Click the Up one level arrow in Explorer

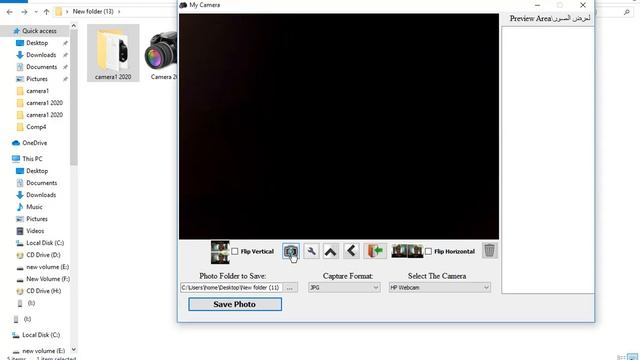(x=46, y=12)
